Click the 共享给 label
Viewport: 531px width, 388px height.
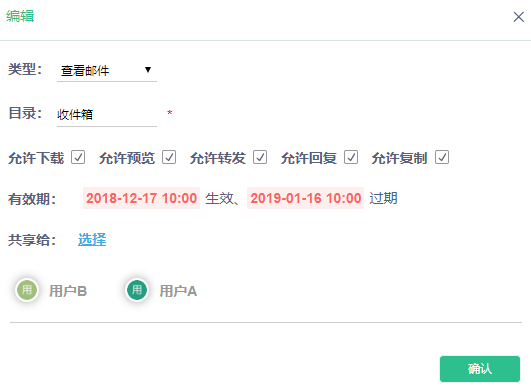pos(32,240)
